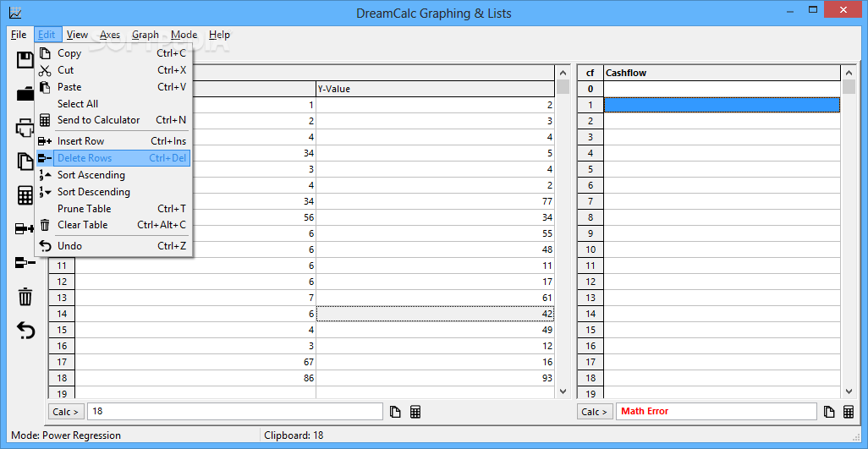Choose Clear Table from the Edit menu

(114, 225)
